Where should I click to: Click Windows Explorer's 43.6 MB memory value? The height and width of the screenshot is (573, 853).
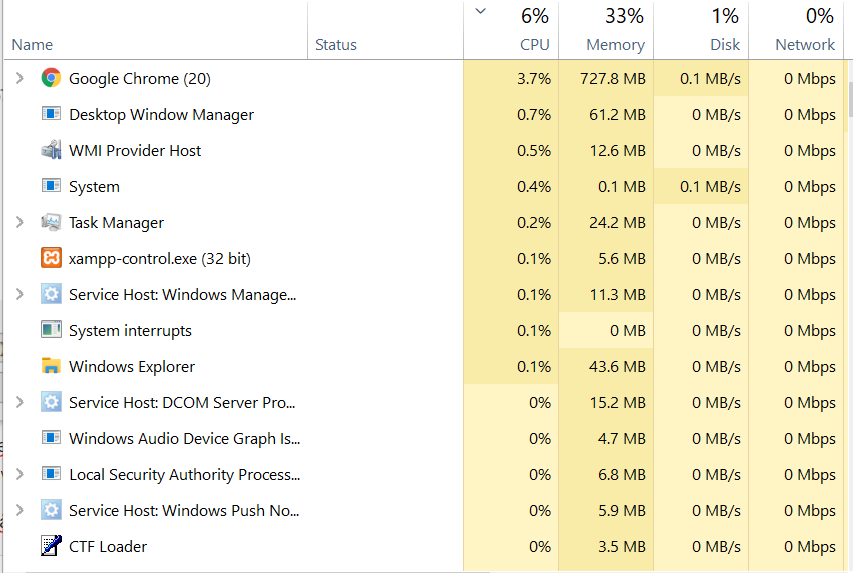pyautogui.click(x=617, y=366)
